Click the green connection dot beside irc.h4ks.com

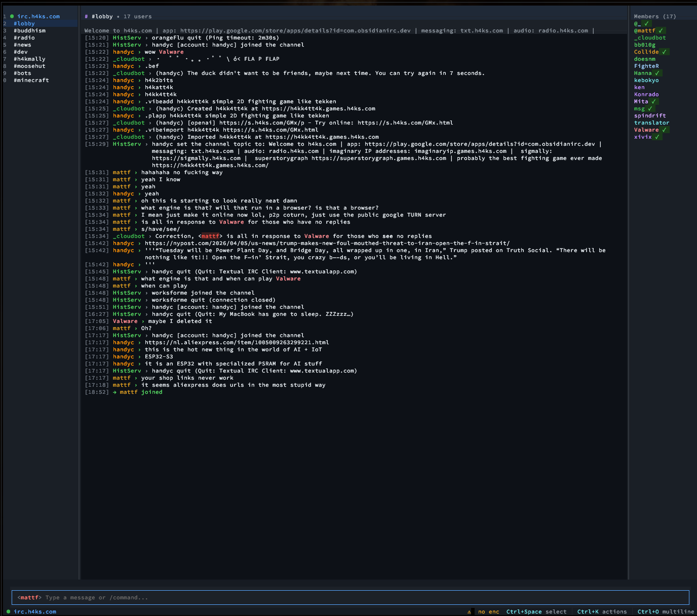(x=12, y=16)
